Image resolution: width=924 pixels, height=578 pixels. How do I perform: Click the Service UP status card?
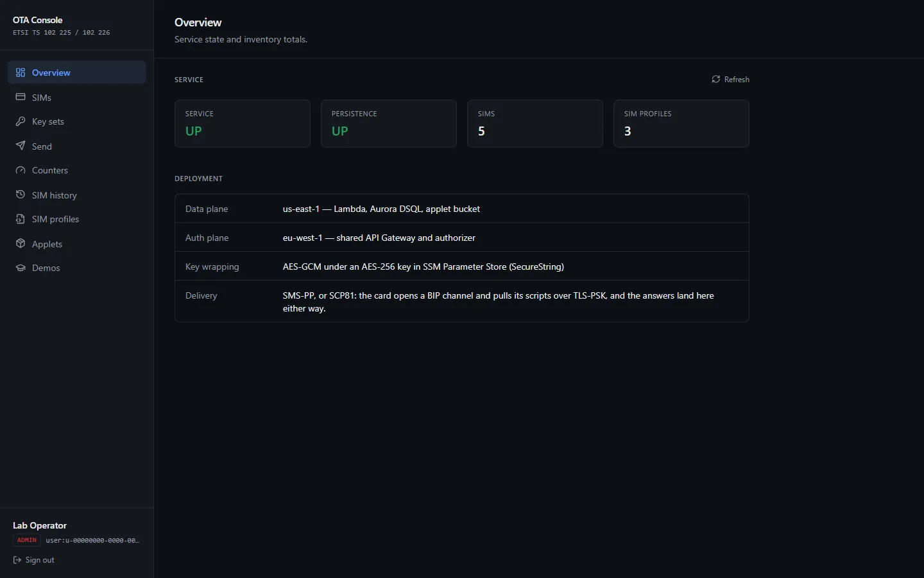click(243, 123)
